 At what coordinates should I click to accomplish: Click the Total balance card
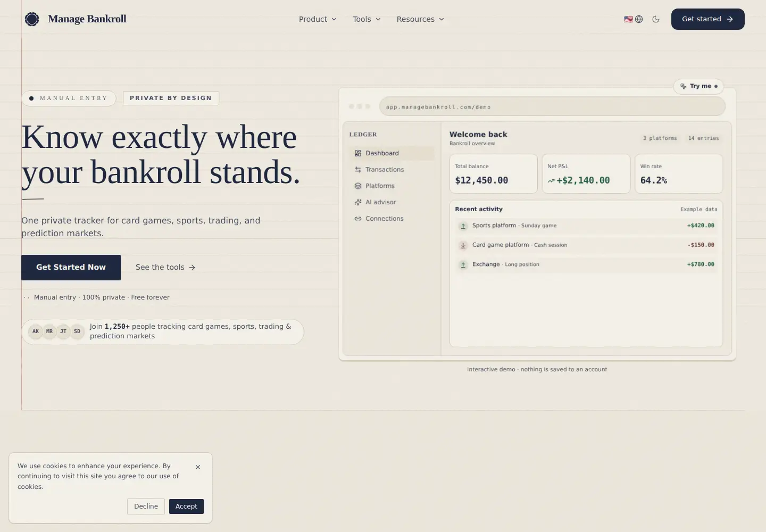coord(493,174)
